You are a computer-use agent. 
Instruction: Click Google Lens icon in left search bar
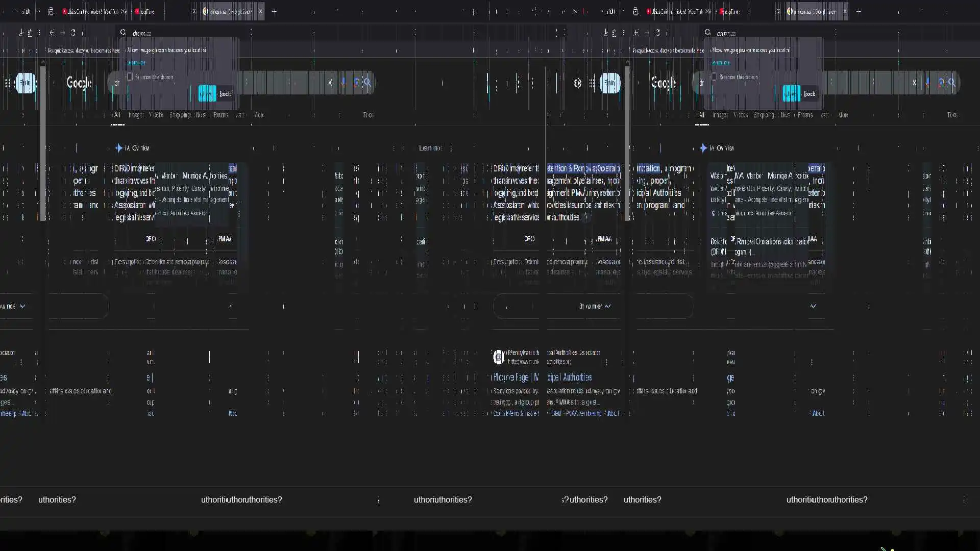click(356, 82)
